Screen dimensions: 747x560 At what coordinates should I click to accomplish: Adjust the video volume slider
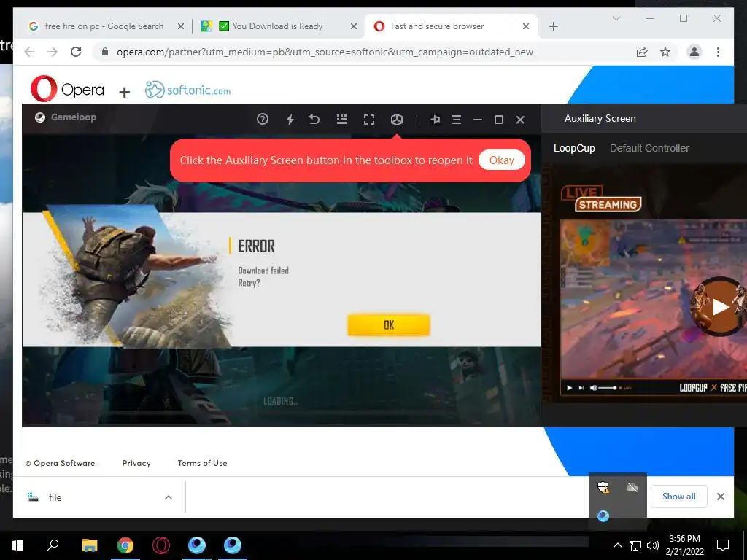pos(608,388)
